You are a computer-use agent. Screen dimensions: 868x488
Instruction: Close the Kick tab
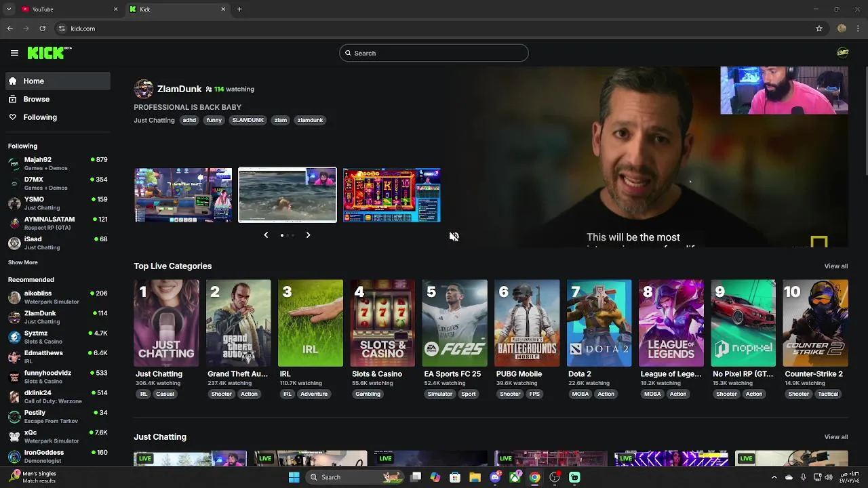223,9
